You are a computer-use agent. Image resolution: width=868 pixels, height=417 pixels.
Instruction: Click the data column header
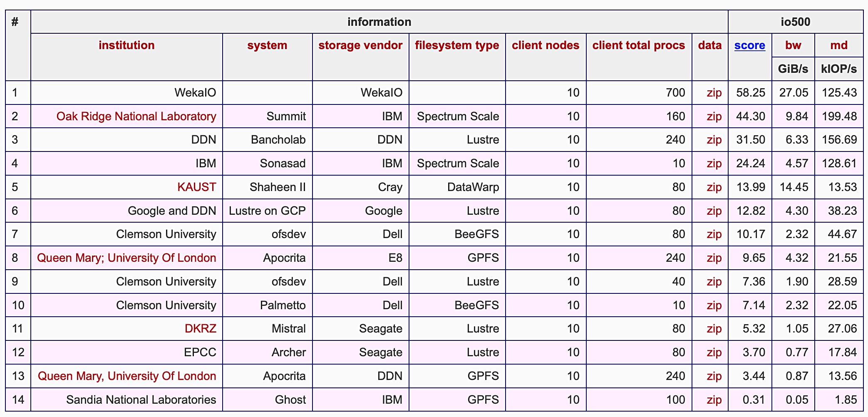point(710,45)
